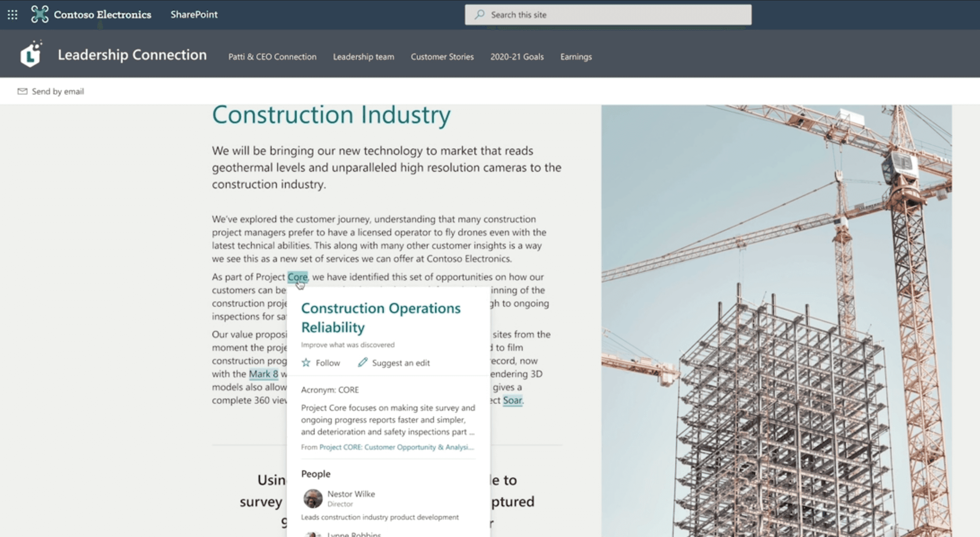
Task: Click the Mark 8 topic link
Action: (263, 374)
